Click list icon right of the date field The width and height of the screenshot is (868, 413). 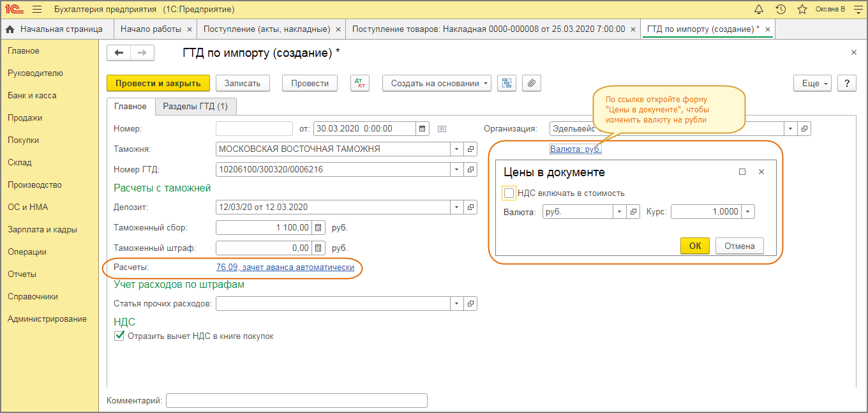tap(442, 128)
